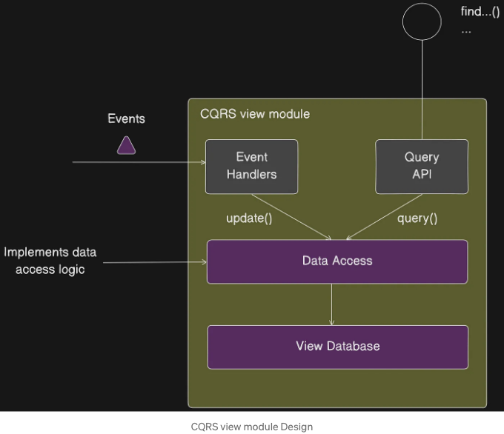This screenshot has height=434, width=504.
Task: Click 'Implements data access logic' annotation
Action: pyautogui.click(x=50, y=261)
